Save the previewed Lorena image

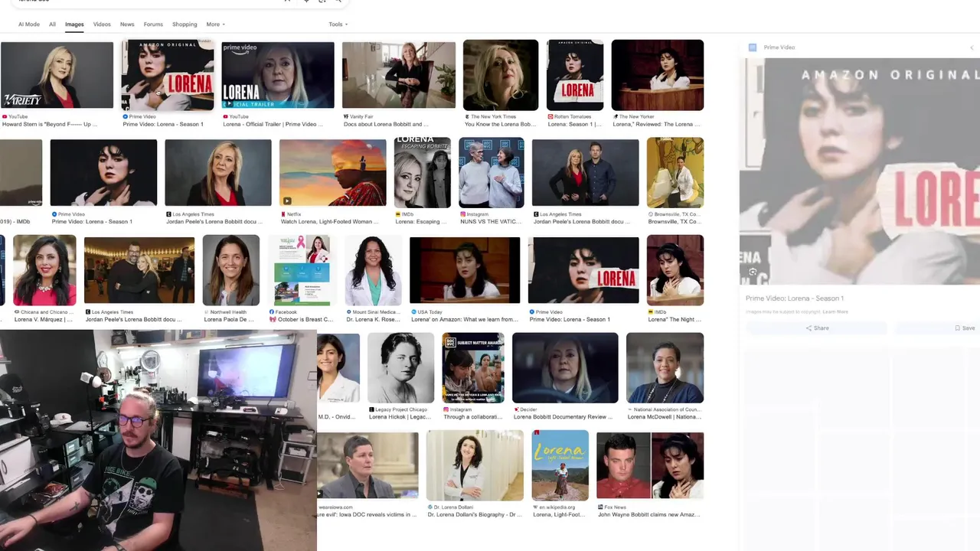tap(965, 328)
